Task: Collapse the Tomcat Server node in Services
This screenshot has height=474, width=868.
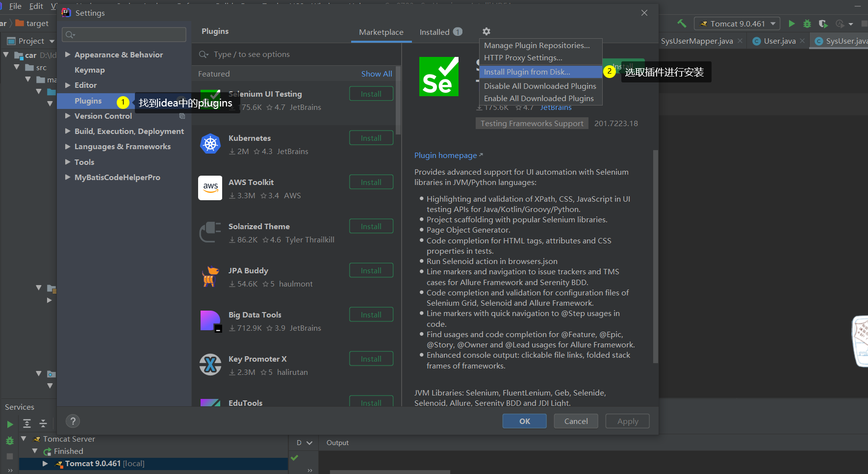Action: point(24,438)
